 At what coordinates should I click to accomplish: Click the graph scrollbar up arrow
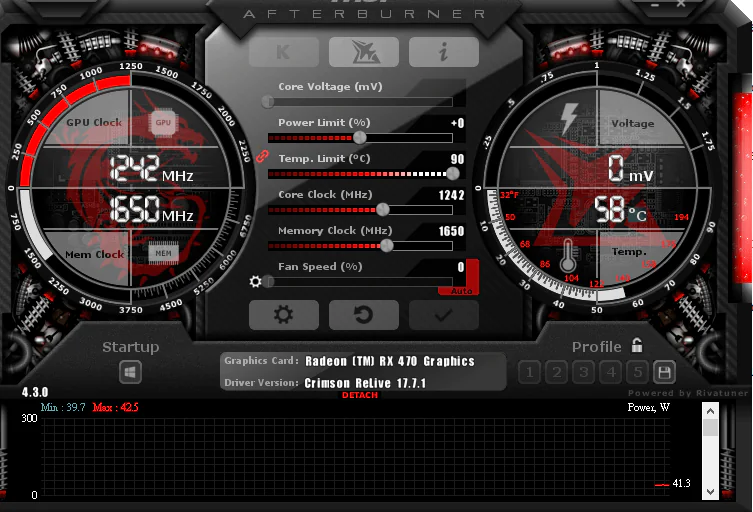click(x=710, y=411)
